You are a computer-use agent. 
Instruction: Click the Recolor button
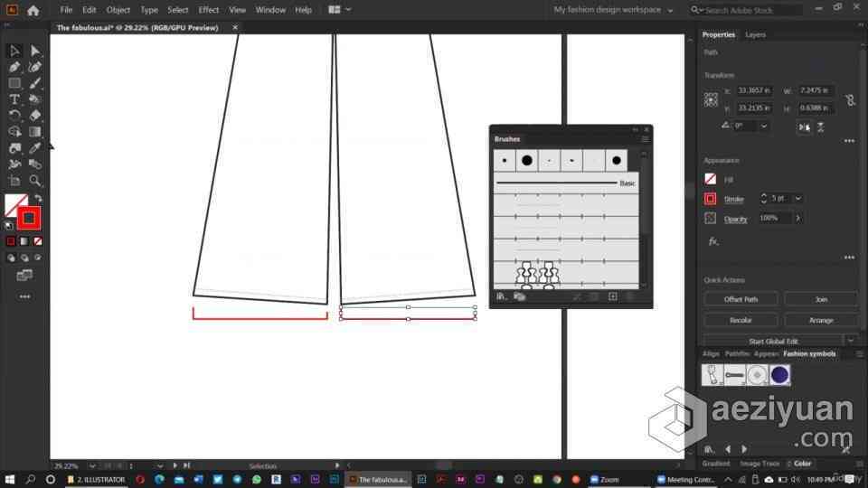click(x=741, y=320)
